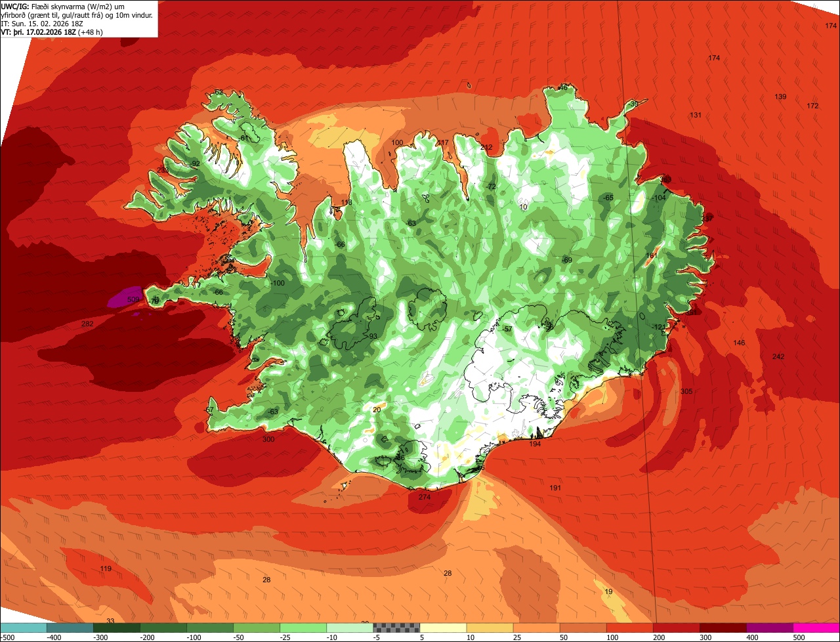Click the value -69 in the eastern highlands

pyautogui.click(x=567, y=261)
